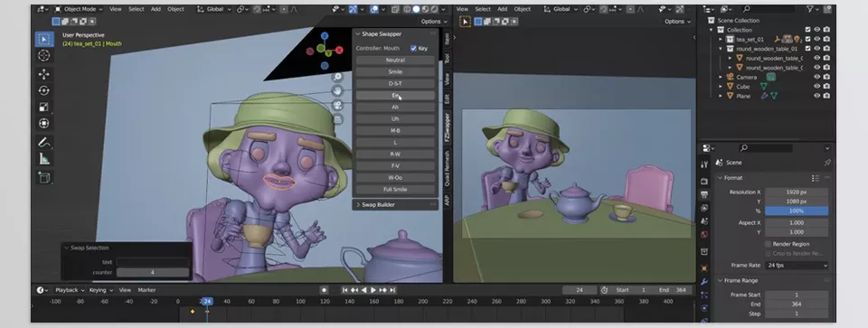Click the Z axis of navigation gizmo

(x=325, y=36)
